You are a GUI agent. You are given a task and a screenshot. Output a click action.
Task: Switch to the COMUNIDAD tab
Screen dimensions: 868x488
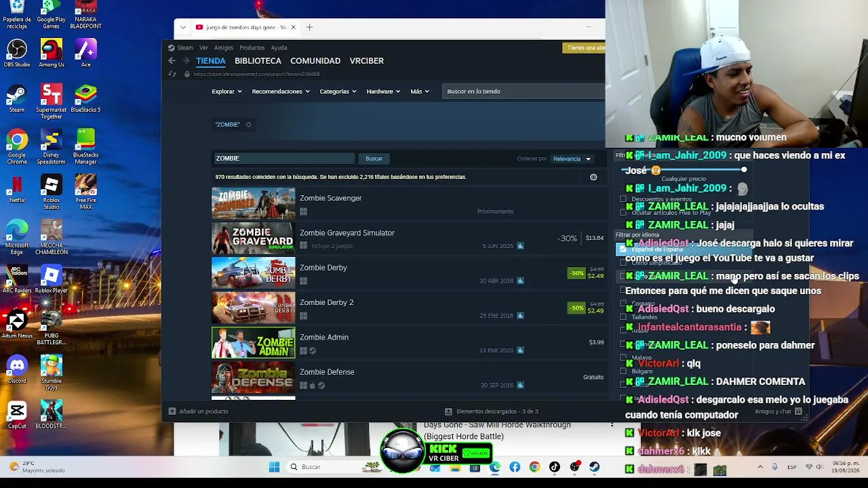315,60
